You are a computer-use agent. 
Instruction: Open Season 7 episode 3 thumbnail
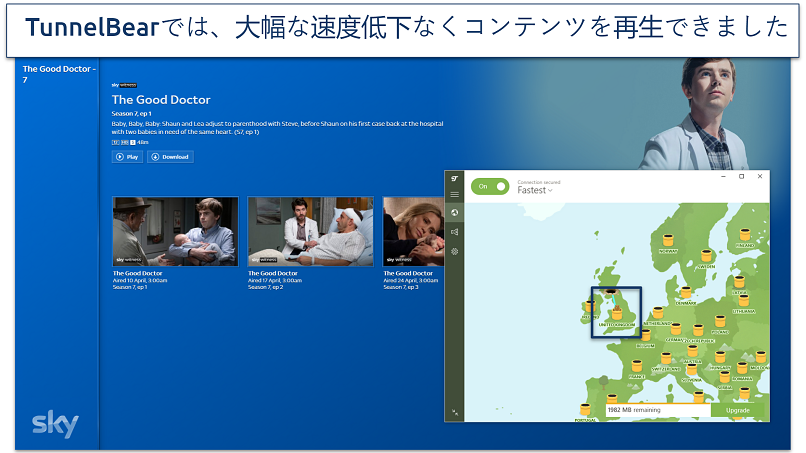point(413,231)
